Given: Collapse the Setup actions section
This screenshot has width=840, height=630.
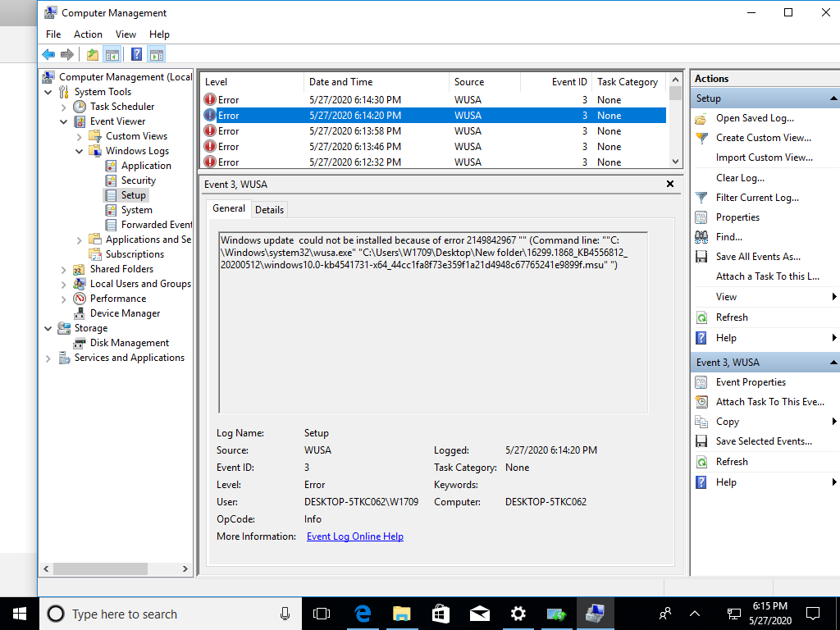Looking at the screenshot, I should pyautogui.click(x=833, y=98).
